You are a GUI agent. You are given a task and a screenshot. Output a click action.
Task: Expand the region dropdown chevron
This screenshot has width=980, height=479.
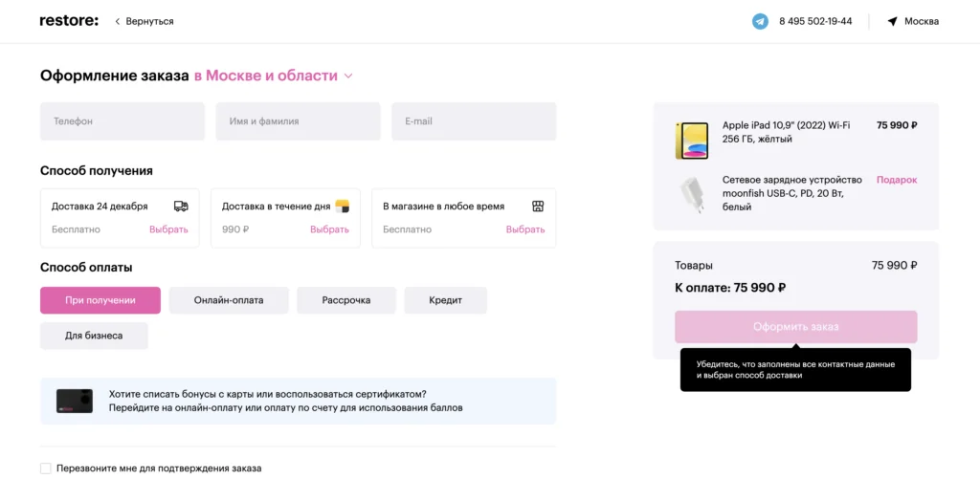pyautogui.click(x=348, y=76)
